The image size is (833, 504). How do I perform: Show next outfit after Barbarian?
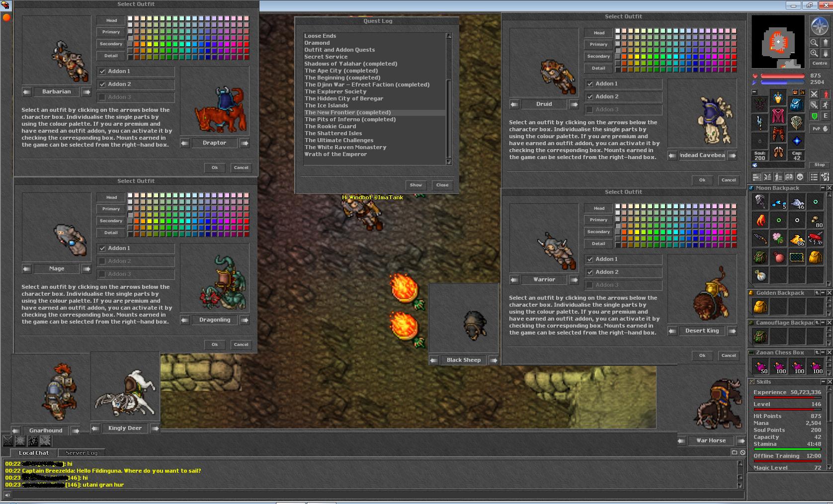86,92
